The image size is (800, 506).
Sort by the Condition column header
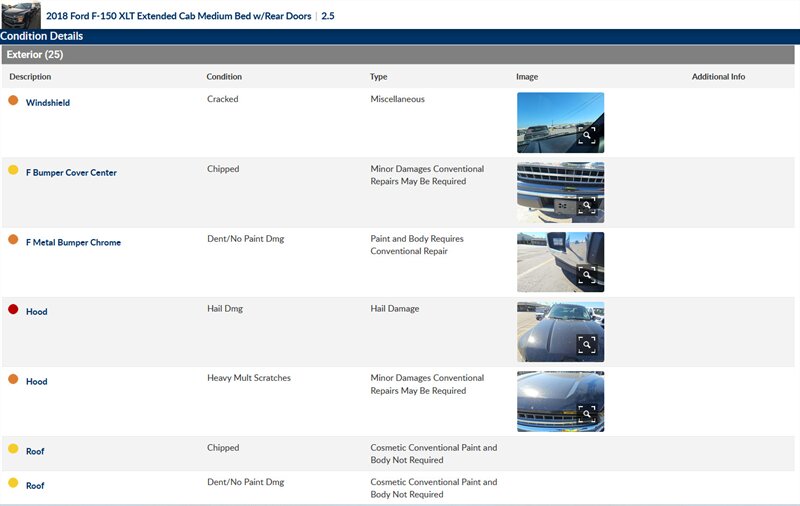pyautogui.click(x=224, y=77)
